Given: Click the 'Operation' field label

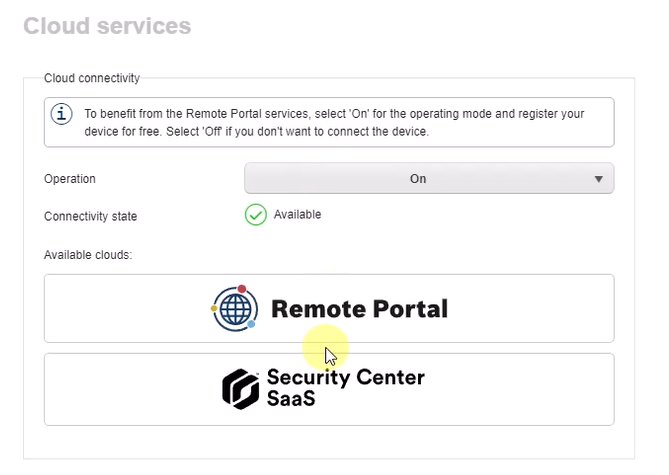Looking at the screenshot, I should click(x=70, y=179).
